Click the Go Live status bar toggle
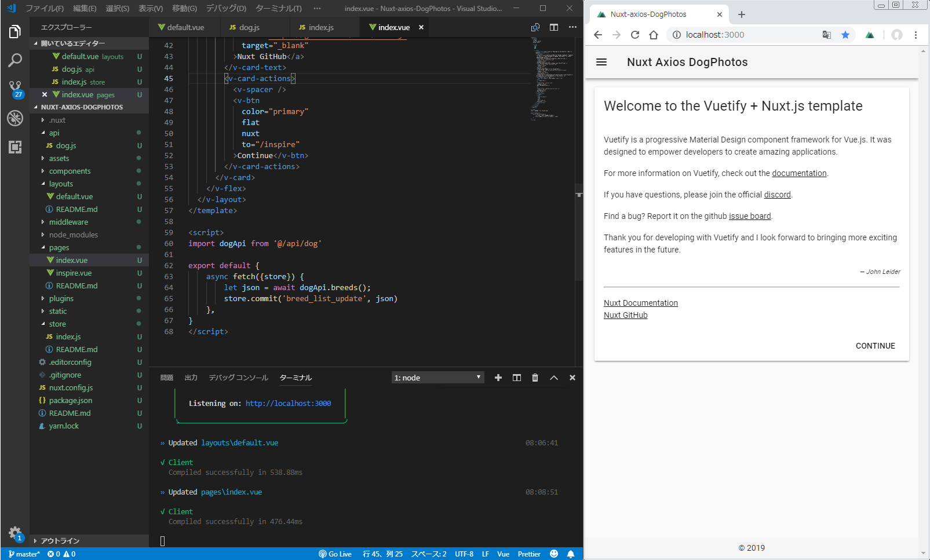 (x=335, y=554)
